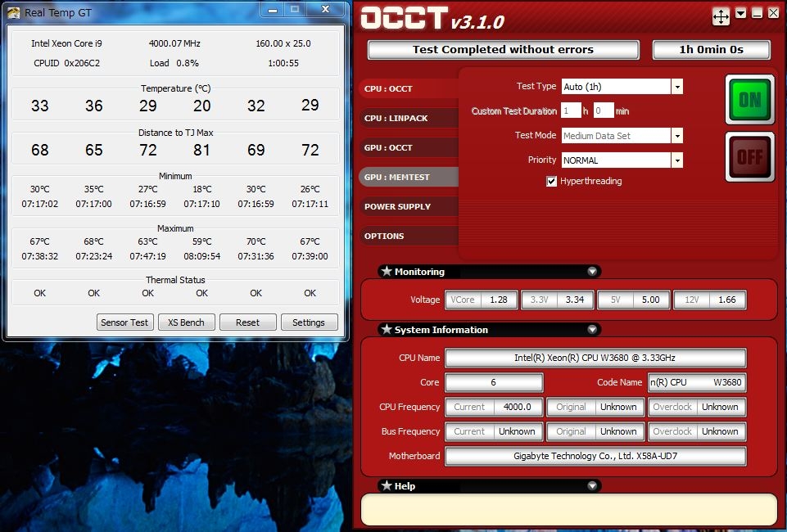This screenshot has width=787, height=532.
Task: Click the OCCT move-window crosshair icon
Action: pos(721,16)
